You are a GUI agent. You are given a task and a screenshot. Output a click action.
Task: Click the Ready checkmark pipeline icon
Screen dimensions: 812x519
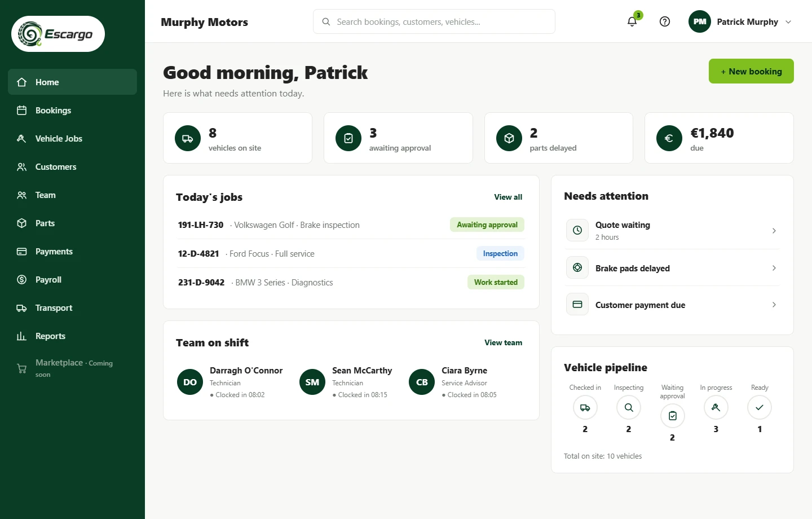[760, 407]
